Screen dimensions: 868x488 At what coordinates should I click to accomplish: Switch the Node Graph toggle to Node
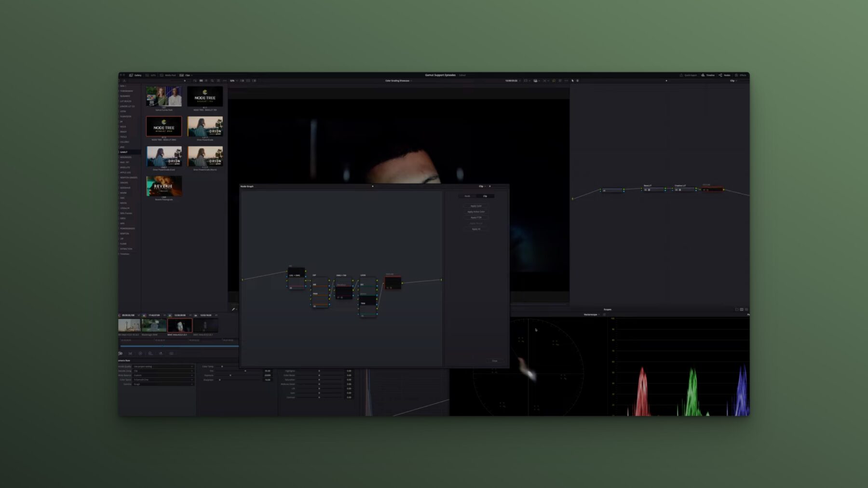tap(467, 196)
